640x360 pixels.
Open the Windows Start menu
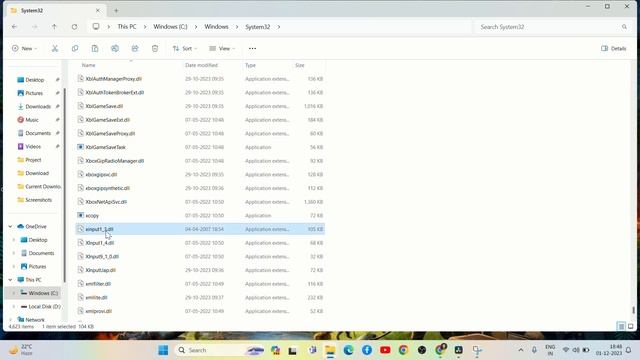point(163,350)
